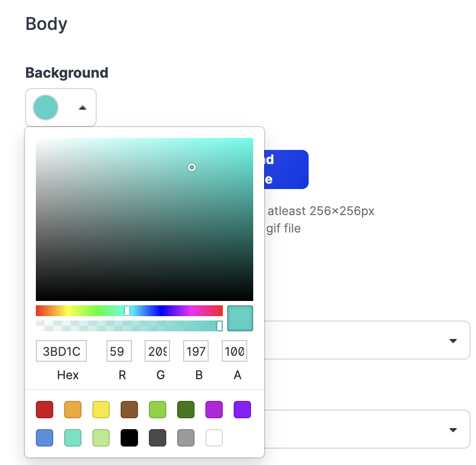The height and width of the screenshot is (465, 476).
Task: Select the red preset color swatch
Action: (45, 410)
